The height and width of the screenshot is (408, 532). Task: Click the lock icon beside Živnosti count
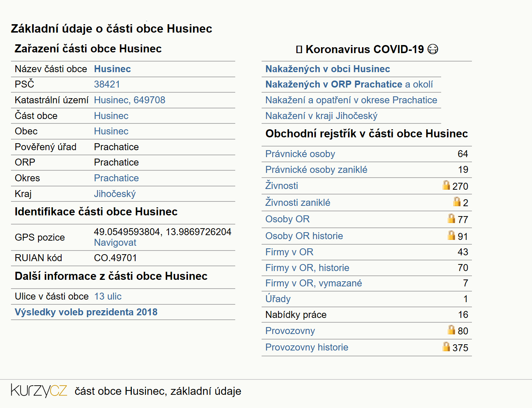[446, 185]
